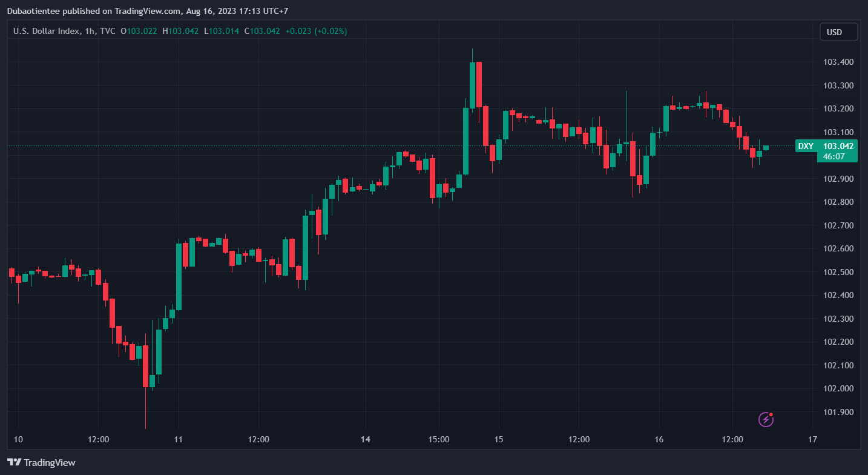Click the 102.000 price axis label

point(838,389)
